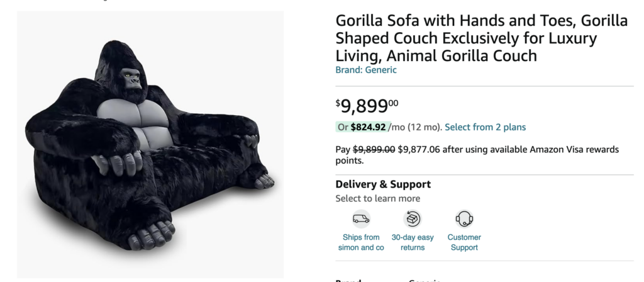The width and height of the screenshot is (644, 282).
Task: Click the delivery truck icon
Action: [x=361, y=219]
